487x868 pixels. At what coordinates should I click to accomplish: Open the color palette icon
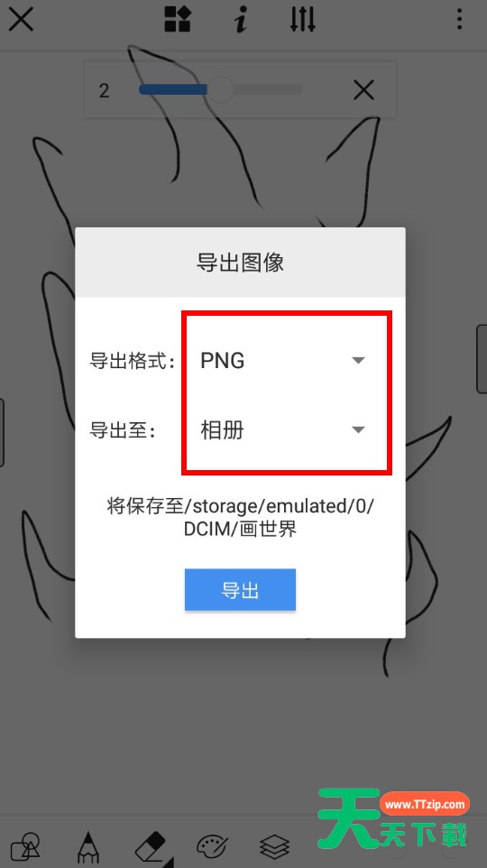(x=213, y=847)
